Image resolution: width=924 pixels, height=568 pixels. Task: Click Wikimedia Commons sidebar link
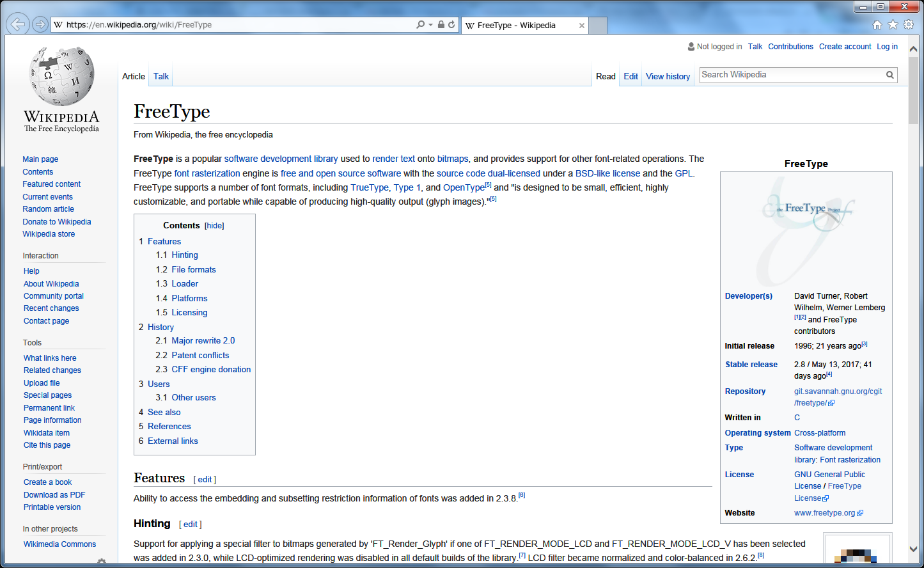[59, 544]
